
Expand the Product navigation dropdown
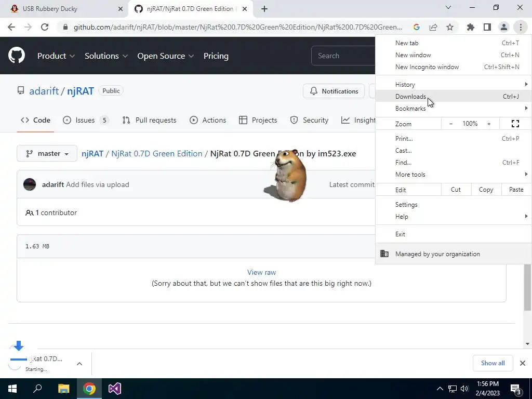(x=56, y=56)
